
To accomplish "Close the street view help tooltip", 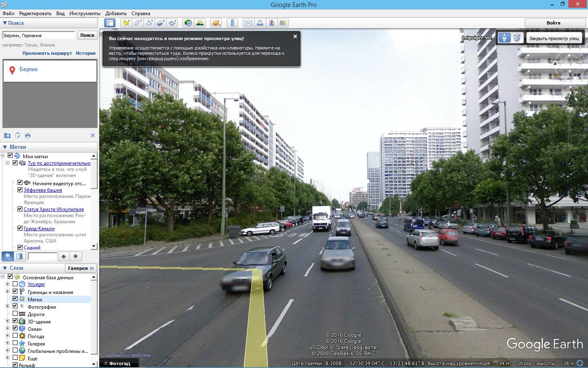I will click(x=295, y=36).
